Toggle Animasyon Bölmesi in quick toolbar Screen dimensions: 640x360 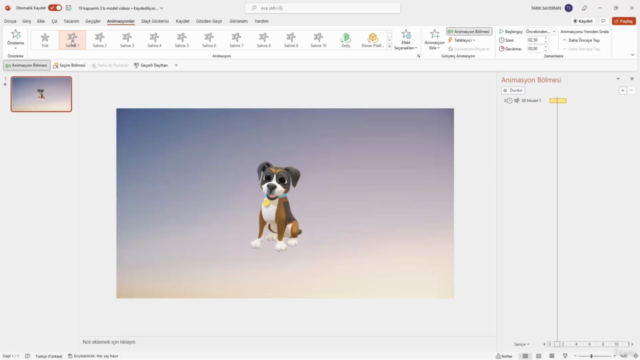pos(27,65)
